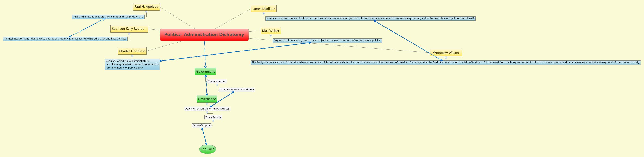The height and width of the screenshot is (157, 644).
Task: Collapse the subtopic under Kathleen Kelly Reardon
Action: 129,34
